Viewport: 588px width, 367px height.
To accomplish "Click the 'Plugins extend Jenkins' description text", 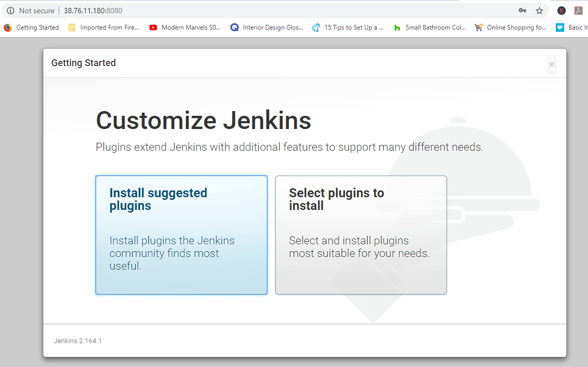I will click(290, 146).
